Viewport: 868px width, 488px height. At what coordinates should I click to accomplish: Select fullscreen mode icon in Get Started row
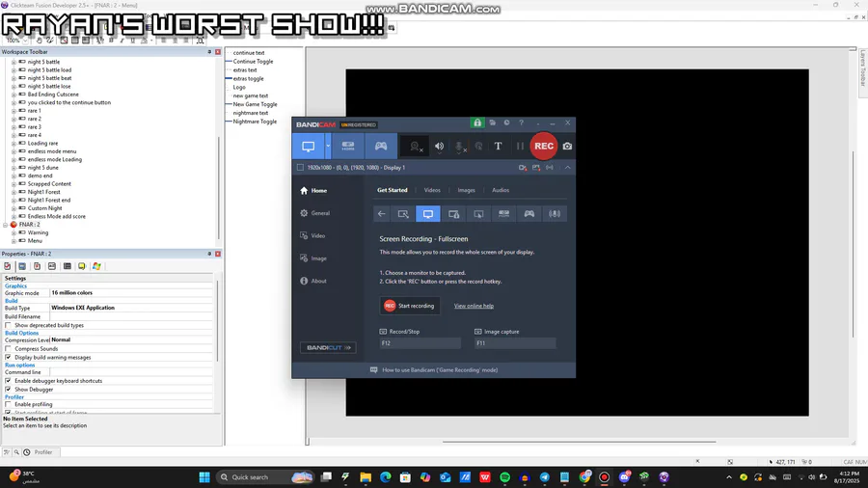click(428, 213)
